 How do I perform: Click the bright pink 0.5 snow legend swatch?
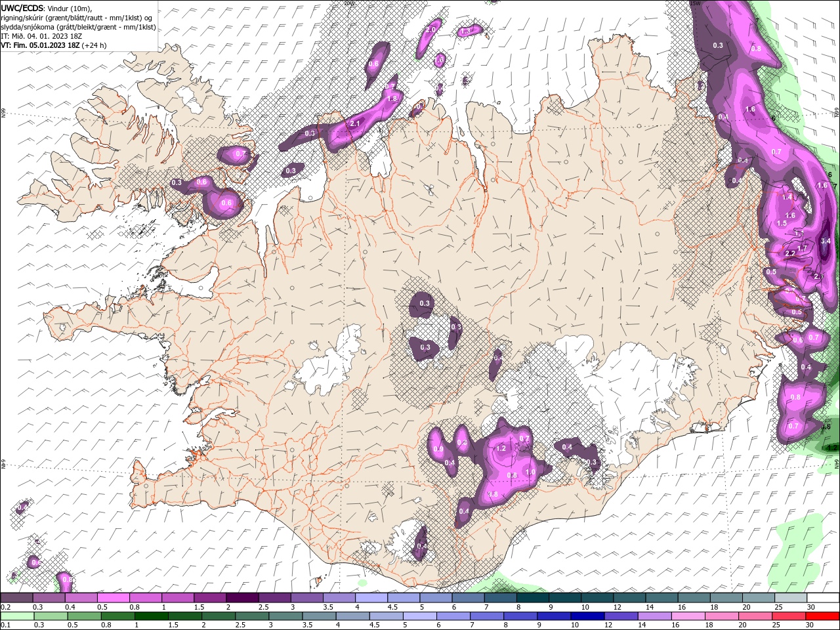point(113,598)
